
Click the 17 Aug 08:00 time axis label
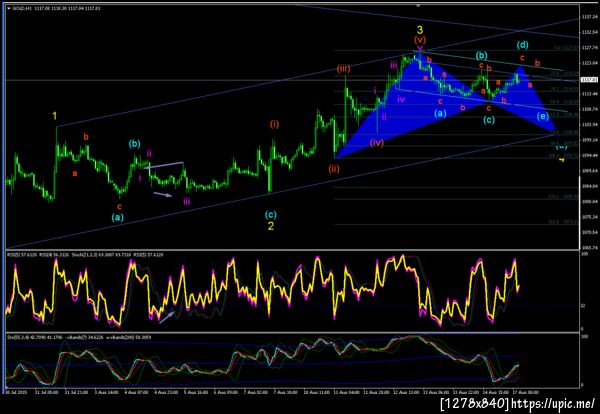click(x=528, y=392)
